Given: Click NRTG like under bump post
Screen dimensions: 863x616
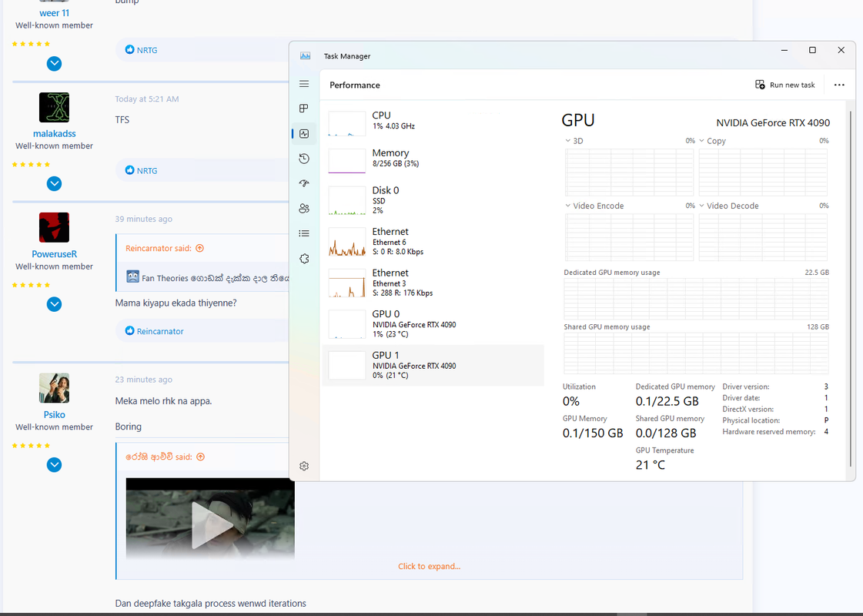Looking at the screenshot, I should [147, 50].
